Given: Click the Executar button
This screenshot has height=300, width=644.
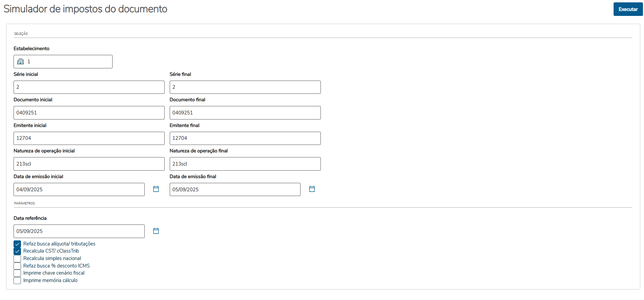Looking at the screenshot, I should (628, 9).
